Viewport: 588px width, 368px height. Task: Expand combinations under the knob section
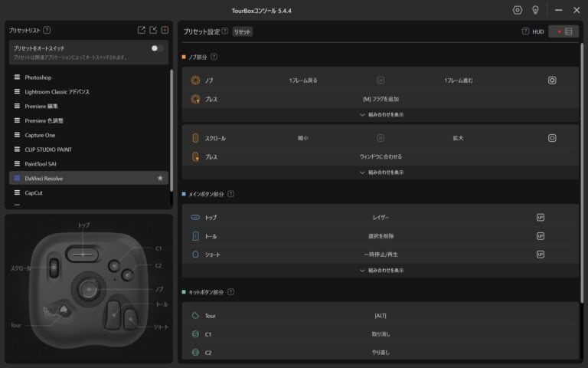(x=381, y=114)
